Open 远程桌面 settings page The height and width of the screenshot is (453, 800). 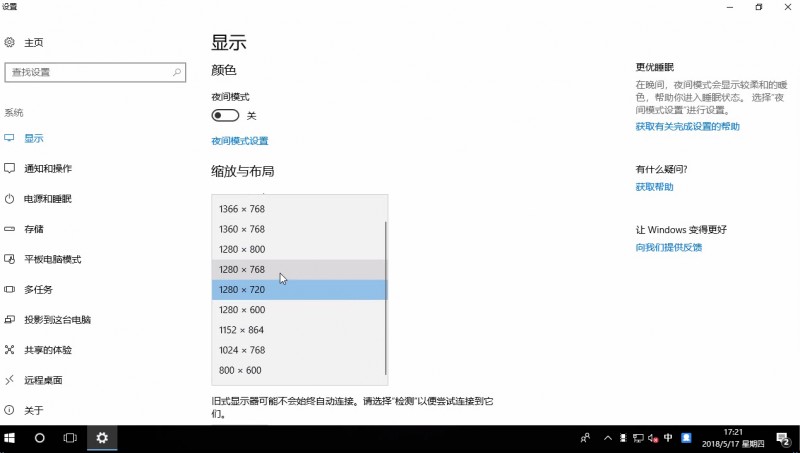pos(43,380)
